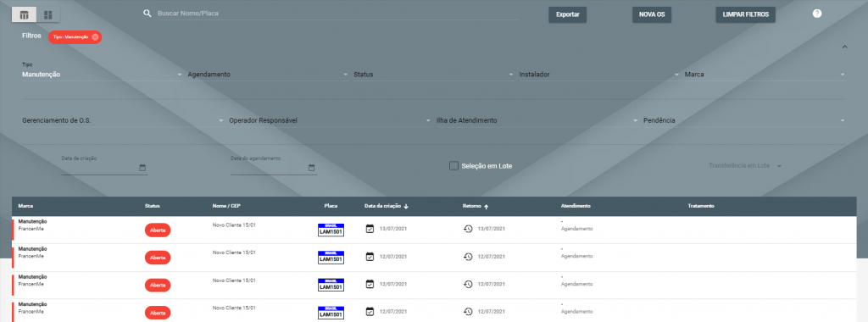Click the Atendimento column header
This screenshot has width=868, height=322.
point(576,207)
